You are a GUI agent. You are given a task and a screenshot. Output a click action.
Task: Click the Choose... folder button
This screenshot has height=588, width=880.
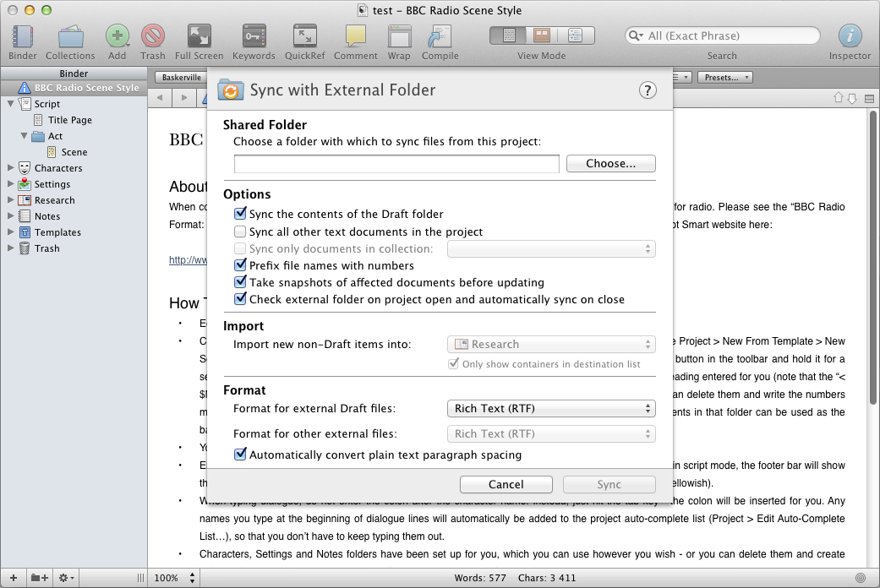coord(610,164)
